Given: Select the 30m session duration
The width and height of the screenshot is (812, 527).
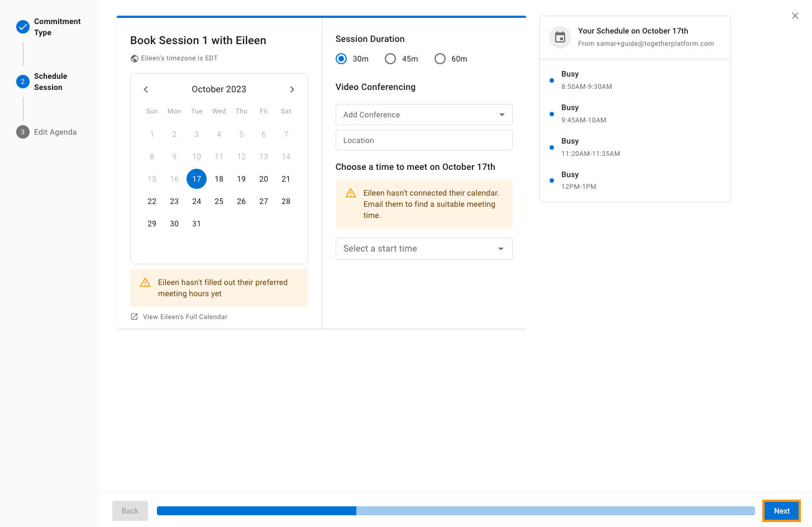Looking at the screenshot, I should tap(341, 59).
